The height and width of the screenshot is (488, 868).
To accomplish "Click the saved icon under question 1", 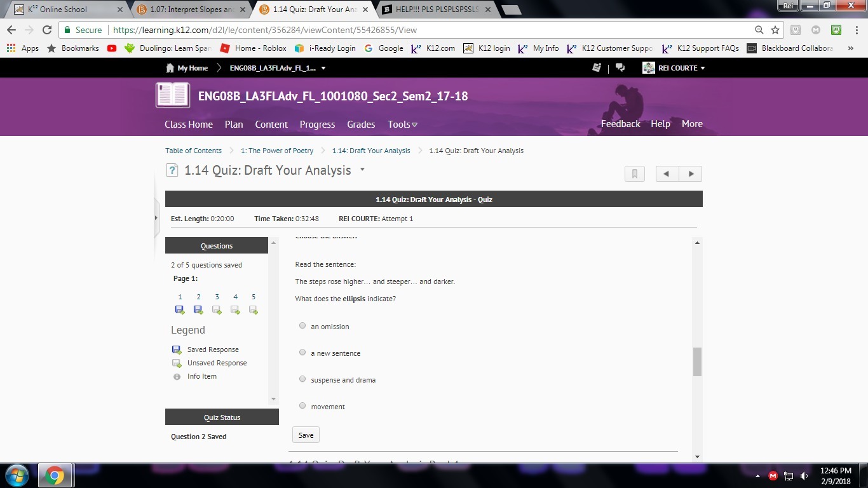I will tap(180, 310).
